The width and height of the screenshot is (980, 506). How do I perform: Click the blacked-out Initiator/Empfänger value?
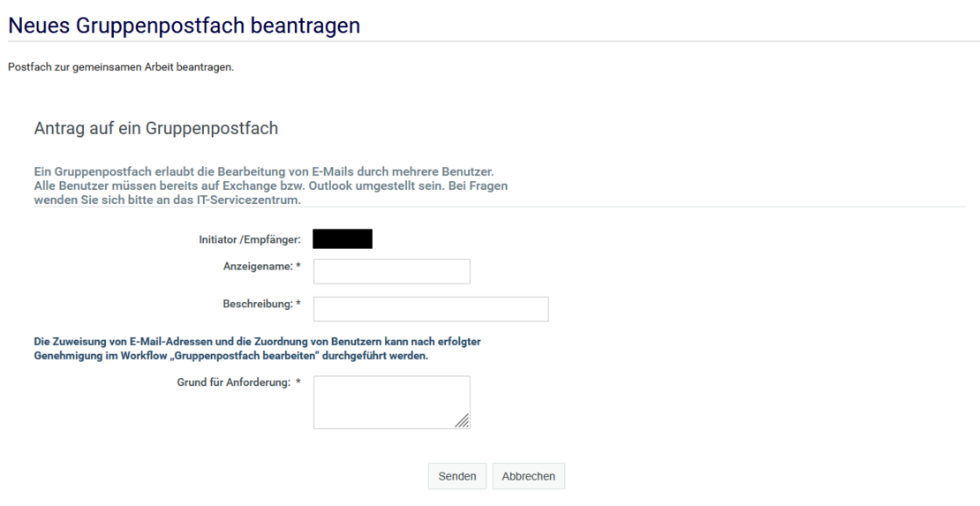(343, 238)
